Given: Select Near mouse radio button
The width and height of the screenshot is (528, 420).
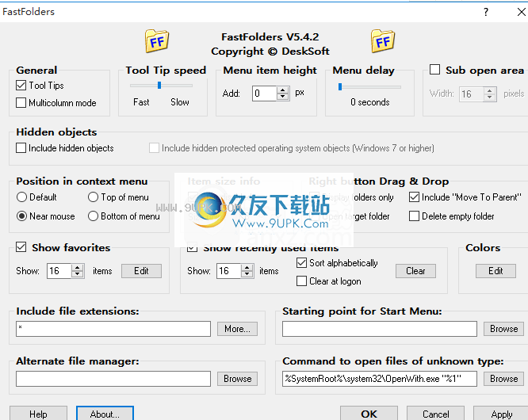Looking at the screenshot, I should 21,216.
